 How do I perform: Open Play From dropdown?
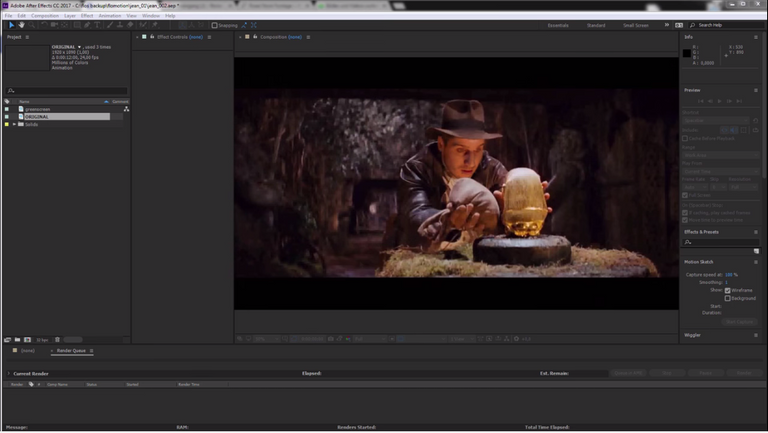[x=720, y=172]
